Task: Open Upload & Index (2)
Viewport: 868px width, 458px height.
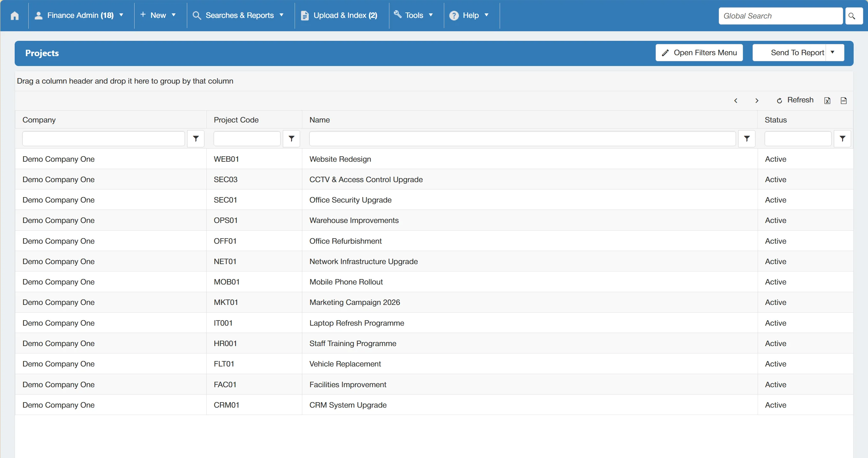Action: point(340,16)
